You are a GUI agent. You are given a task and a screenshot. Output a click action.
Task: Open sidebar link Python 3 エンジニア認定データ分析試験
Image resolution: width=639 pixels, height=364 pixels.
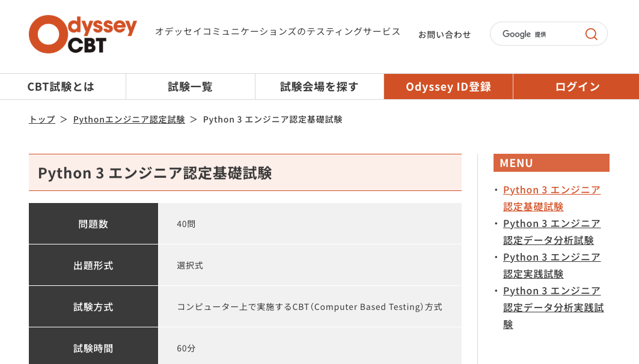551,232
